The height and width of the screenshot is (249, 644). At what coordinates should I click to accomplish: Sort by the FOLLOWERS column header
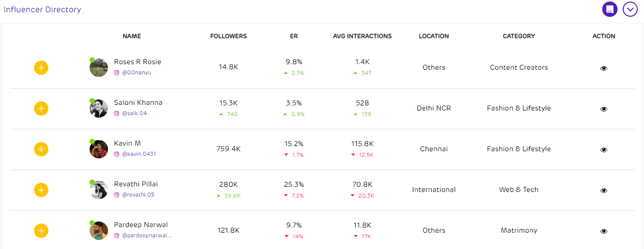tap(229, 36)
